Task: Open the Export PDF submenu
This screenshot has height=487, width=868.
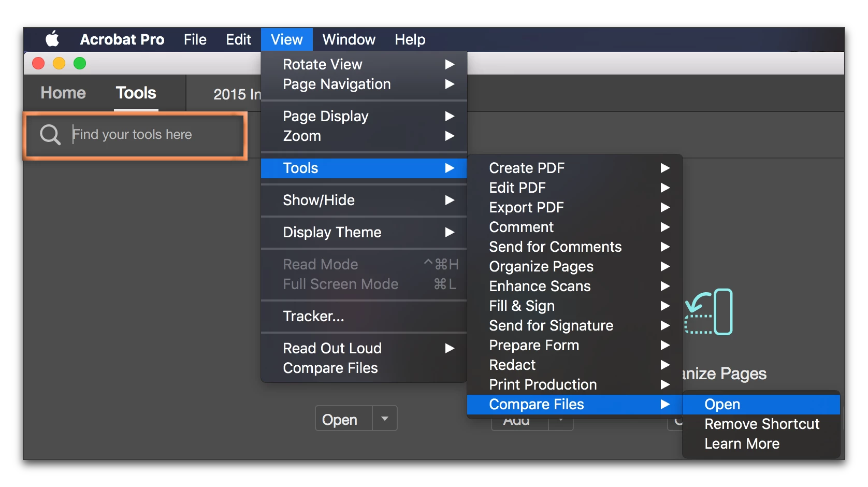Action: pos(575,207)
